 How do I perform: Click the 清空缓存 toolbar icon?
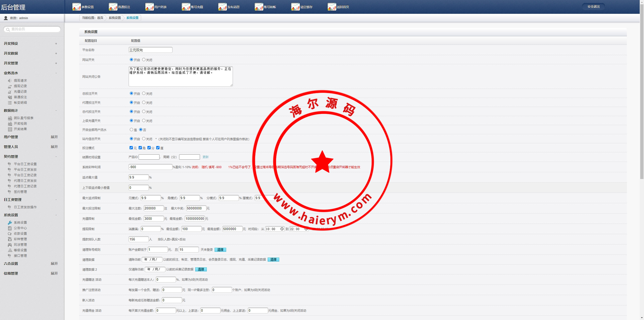[x=295, y=7]
